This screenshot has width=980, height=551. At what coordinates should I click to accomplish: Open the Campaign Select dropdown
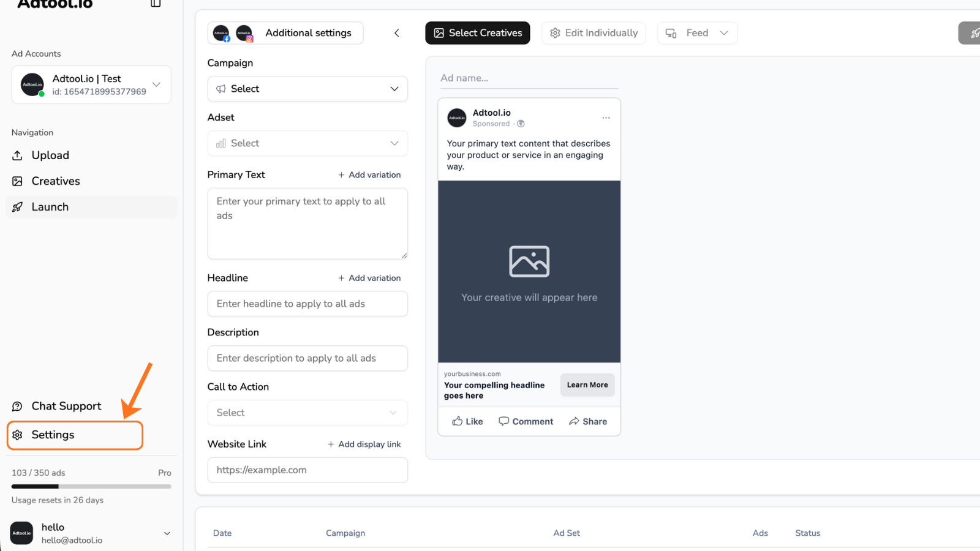307,89
